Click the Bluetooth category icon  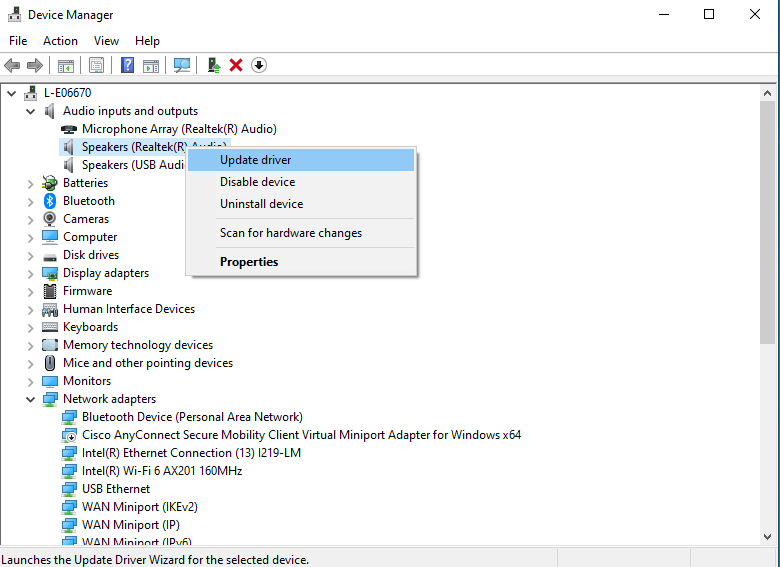pos(50,201)
